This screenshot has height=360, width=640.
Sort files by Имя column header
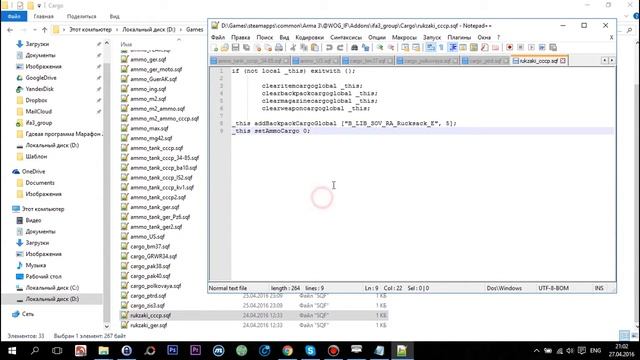pos(126,44)
